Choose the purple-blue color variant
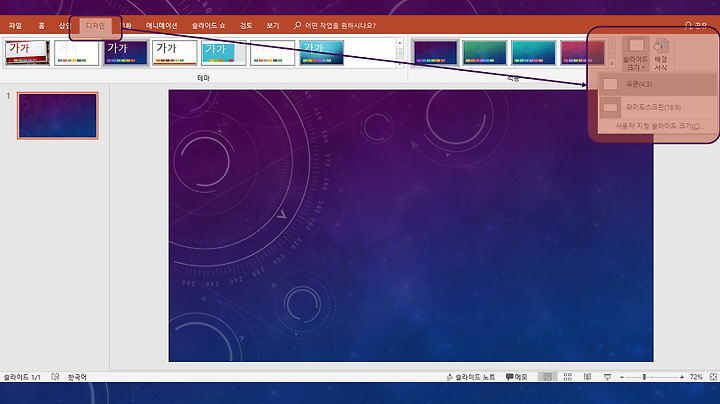720x404 pixels. click(435, 53)
